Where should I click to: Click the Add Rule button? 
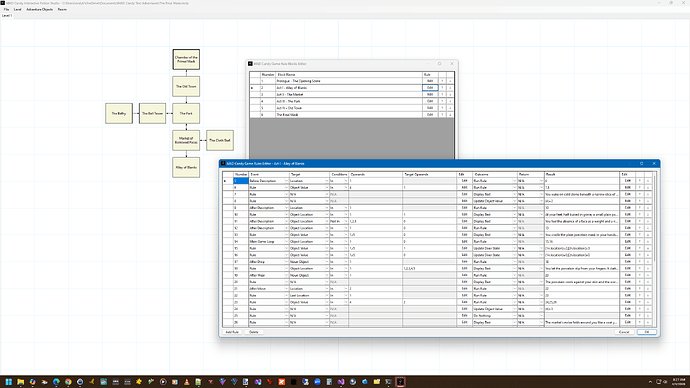(x=232, y=332)
